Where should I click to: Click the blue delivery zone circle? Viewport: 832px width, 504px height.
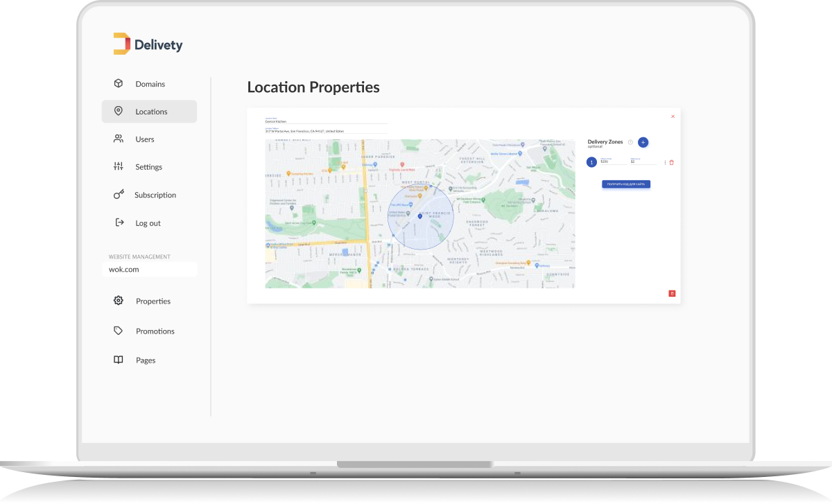click(421, 218)
